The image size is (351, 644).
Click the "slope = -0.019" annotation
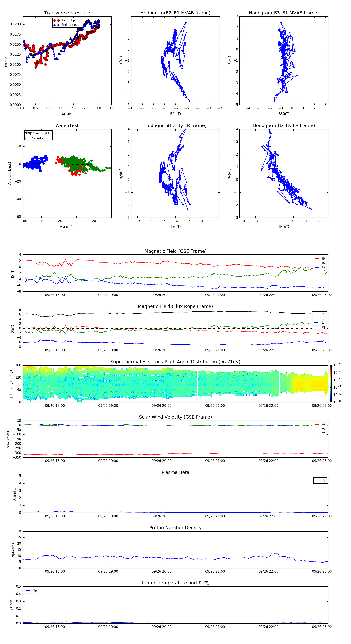[x=38, y=133]
